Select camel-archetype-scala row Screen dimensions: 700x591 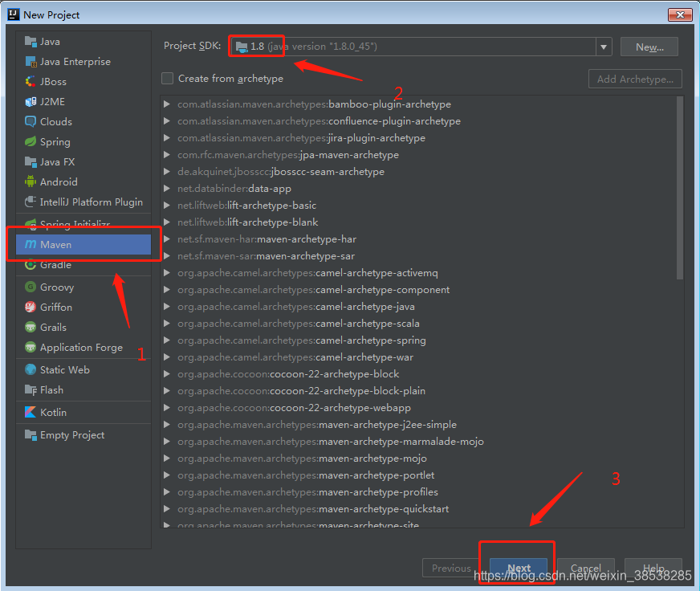click(x=422, y=324)
